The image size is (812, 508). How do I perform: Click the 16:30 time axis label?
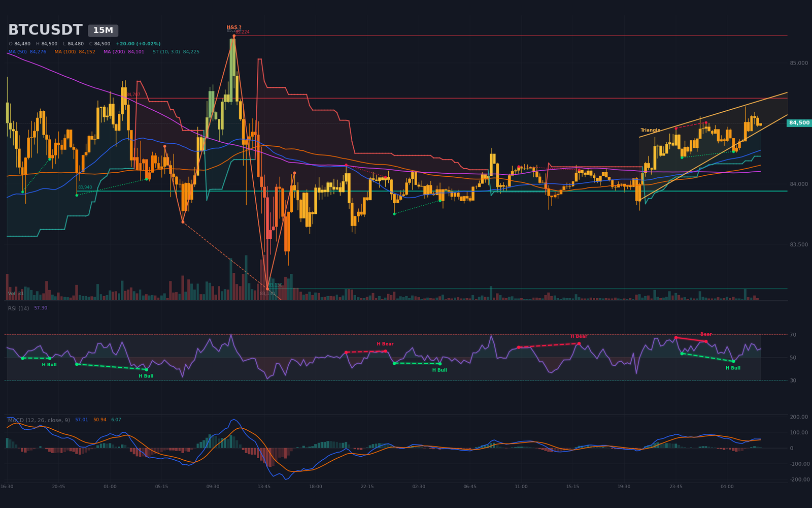7,487
